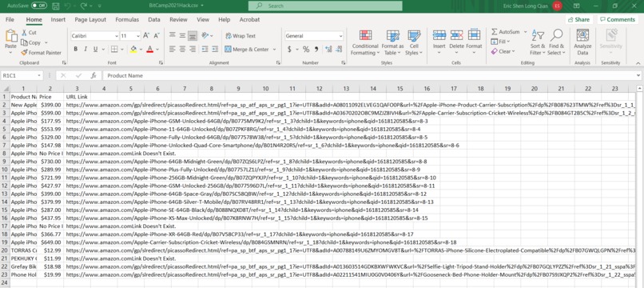Toggle Center horizontal alignment

tap(182, 50)
